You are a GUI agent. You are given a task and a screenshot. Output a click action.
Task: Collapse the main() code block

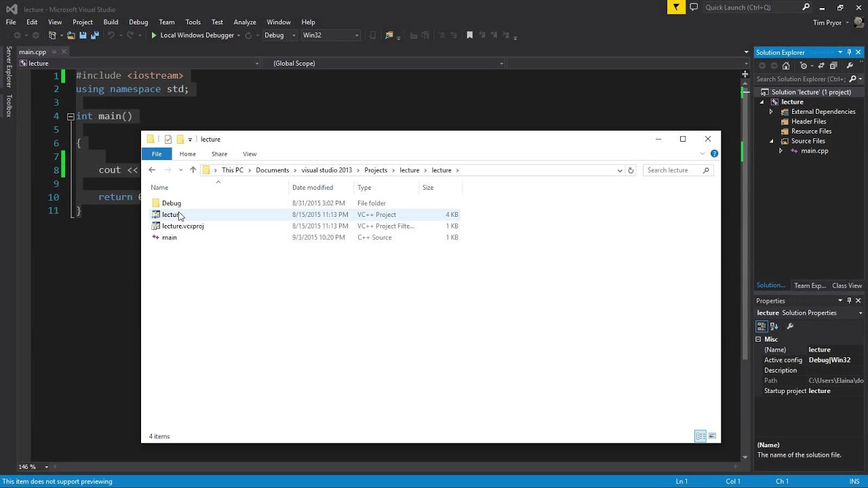click(70, 117)
